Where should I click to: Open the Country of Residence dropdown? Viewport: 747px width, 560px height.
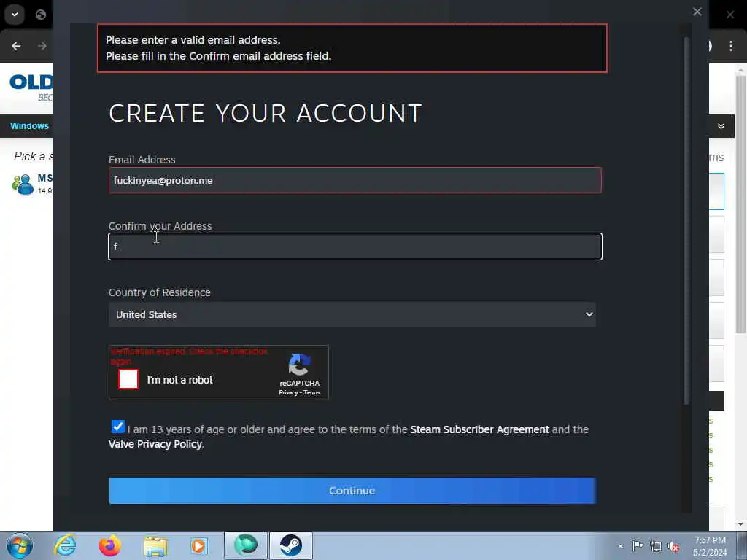pos(352,314)
